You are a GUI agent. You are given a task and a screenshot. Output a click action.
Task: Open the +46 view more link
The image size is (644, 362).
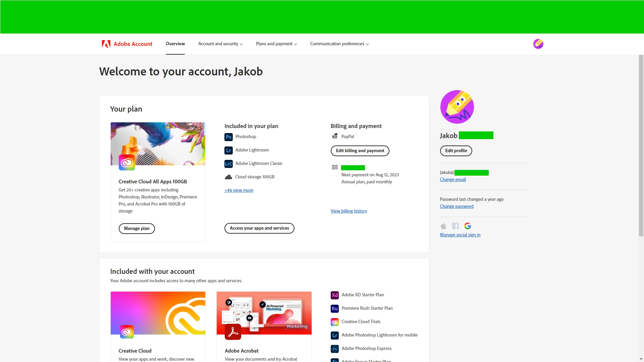[239, 190]
